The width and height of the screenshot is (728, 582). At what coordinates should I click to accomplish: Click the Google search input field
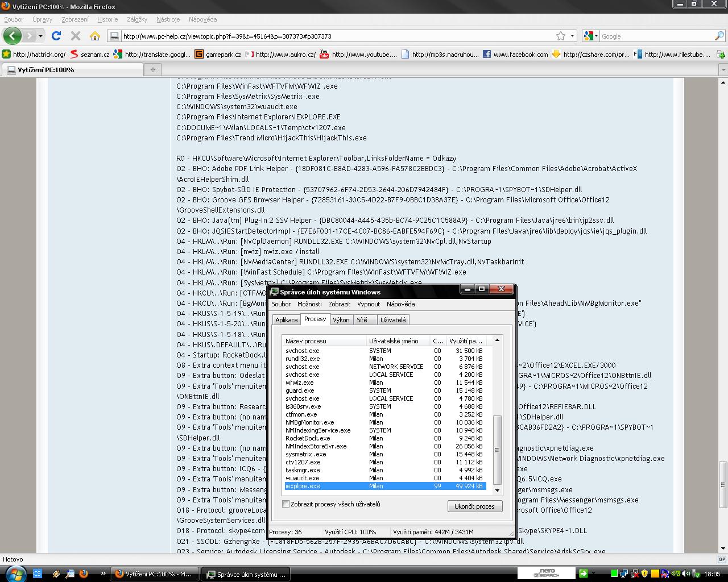point(657,36)
